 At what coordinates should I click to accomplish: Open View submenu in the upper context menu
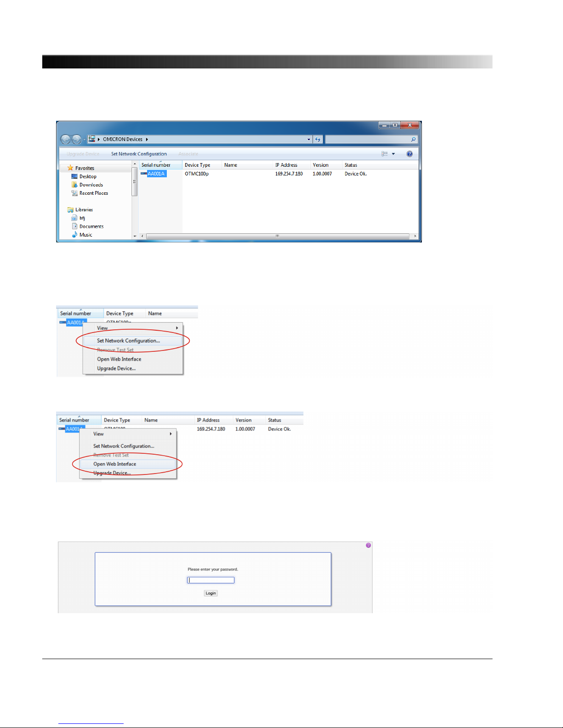133,328
